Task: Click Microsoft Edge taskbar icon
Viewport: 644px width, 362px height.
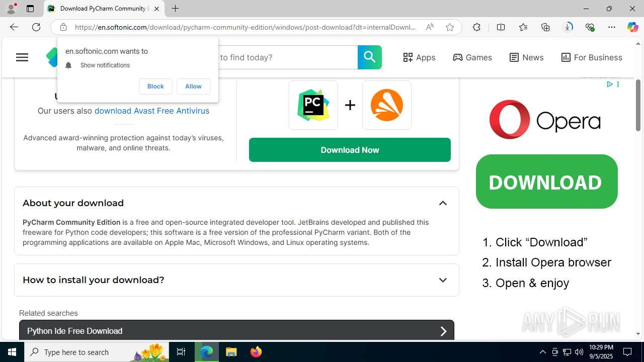Action: coord(207,352)
